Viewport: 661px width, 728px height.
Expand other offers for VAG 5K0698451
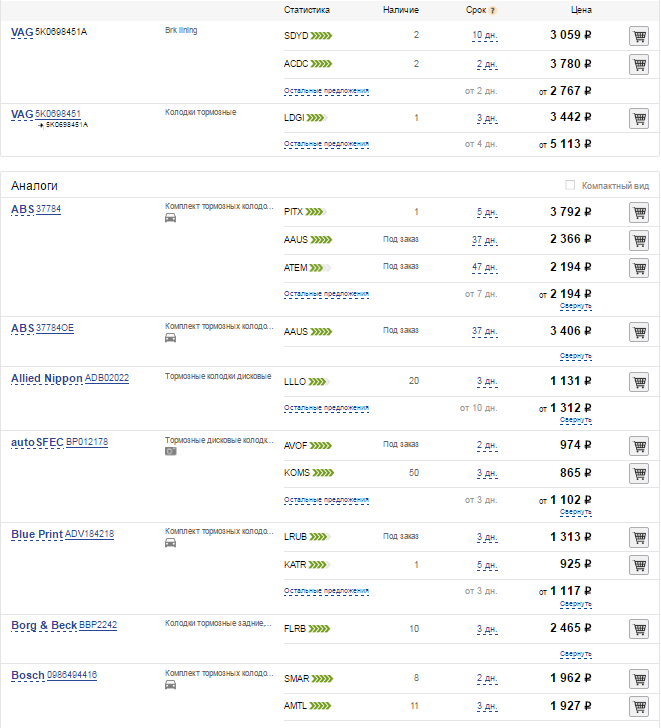326,144
